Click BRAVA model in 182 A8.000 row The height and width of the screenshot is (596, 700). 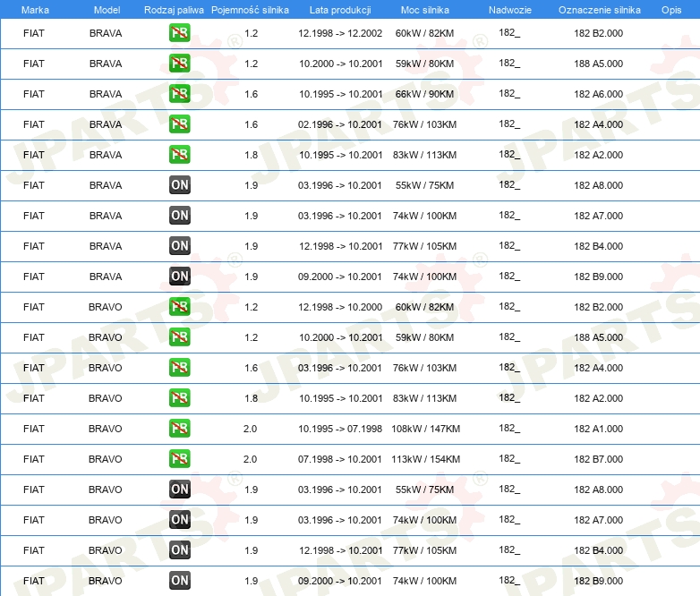tap(106, 185)
